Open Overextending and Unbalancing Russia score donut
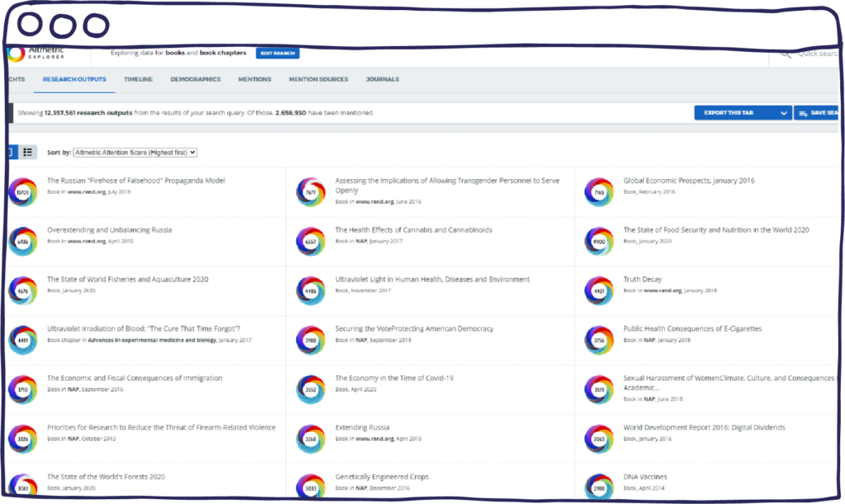This screenshot has height=504, width=845. click(22, 241)
